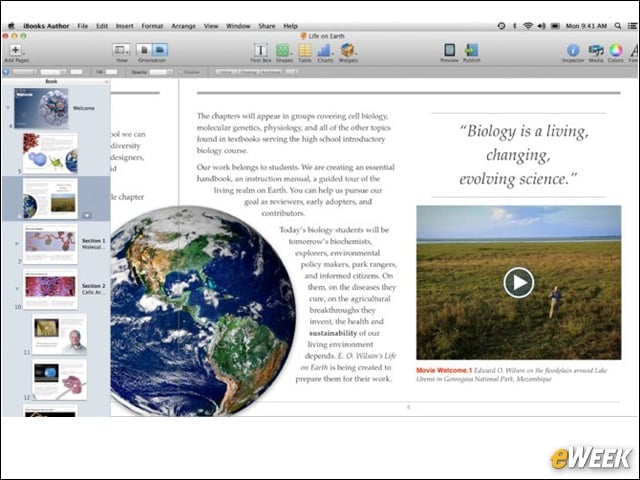The image size is (640, 480).
Task: Click the Add Pages plus icon
Action: [15, 50]
